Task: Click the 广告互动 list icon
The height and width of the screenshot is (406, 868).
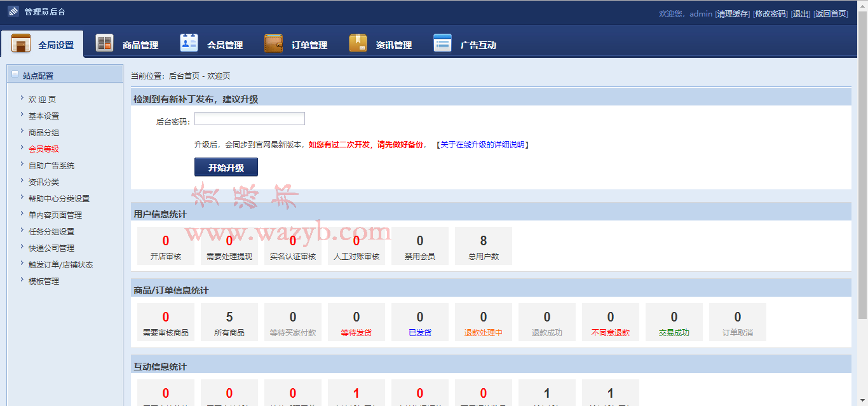Action: [442, 43]
